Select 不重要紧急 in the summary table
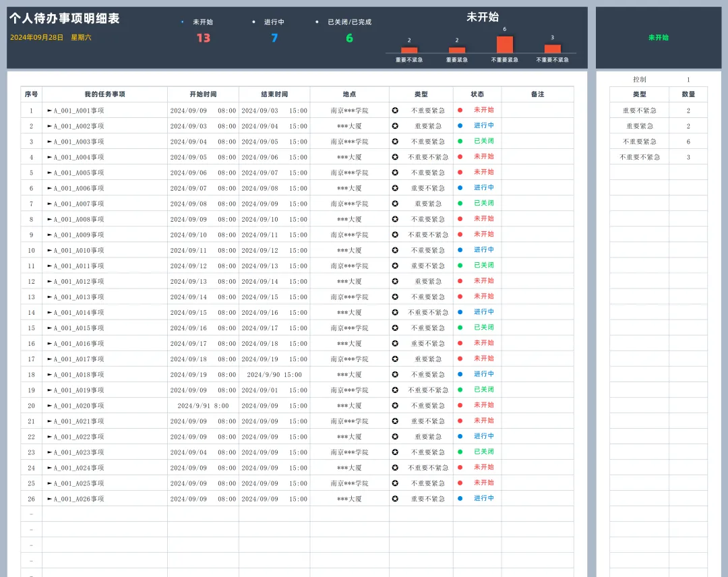The width and height of the screenshot is (728, 577). click(x=639, y=142)
